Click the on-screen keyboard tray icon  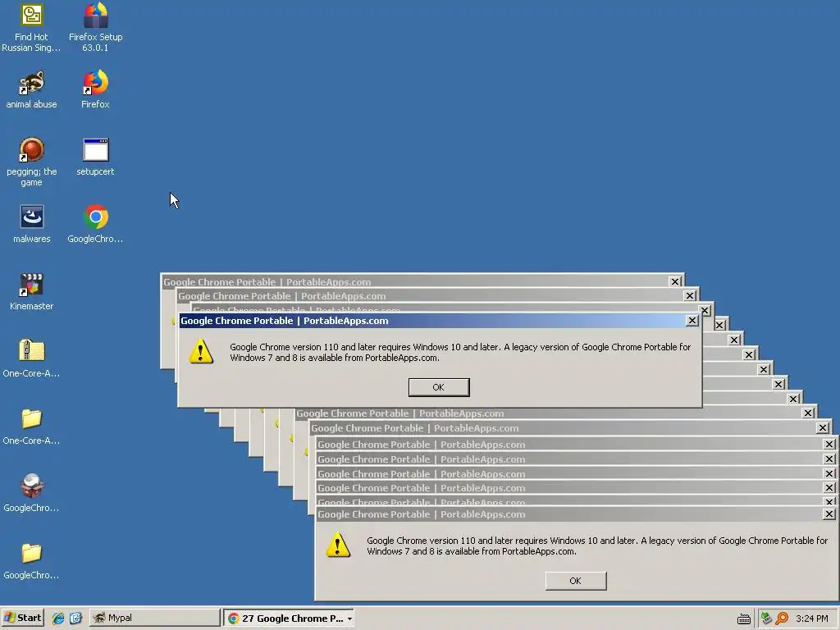tap(743, 619)
